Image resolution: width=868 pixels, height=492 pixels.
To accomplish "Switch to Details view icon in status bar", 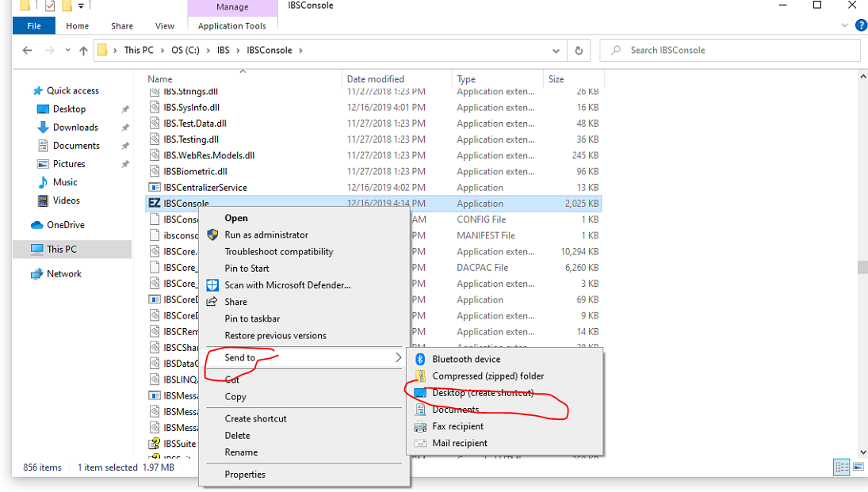I will [x=841, y=467].
